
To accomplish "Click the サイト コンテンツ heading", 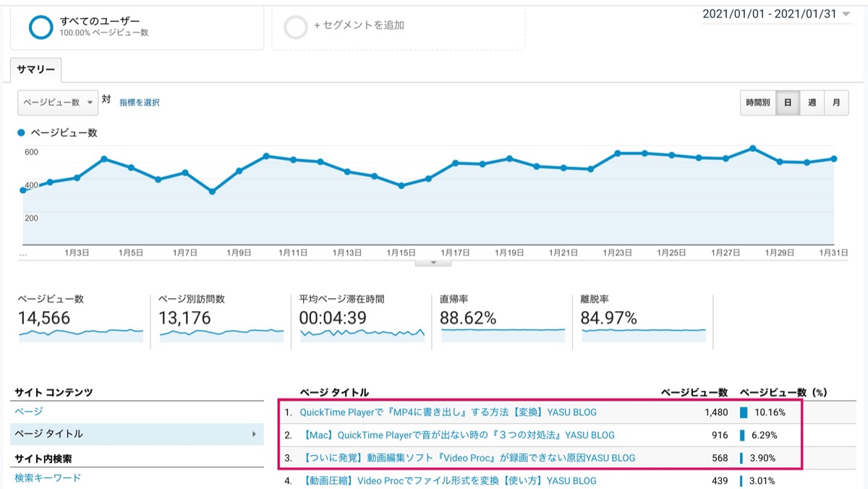I will coord(54,392).
